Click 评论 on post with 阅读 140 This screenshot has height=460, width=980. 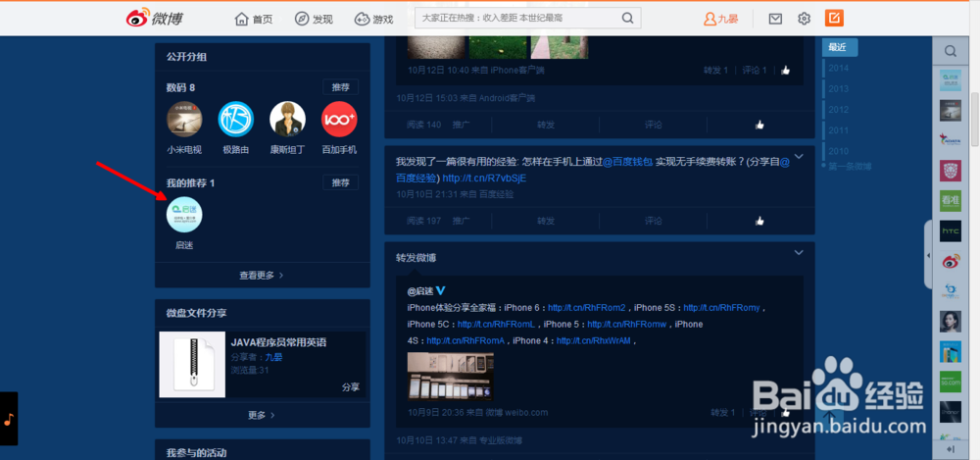point(653,125)
